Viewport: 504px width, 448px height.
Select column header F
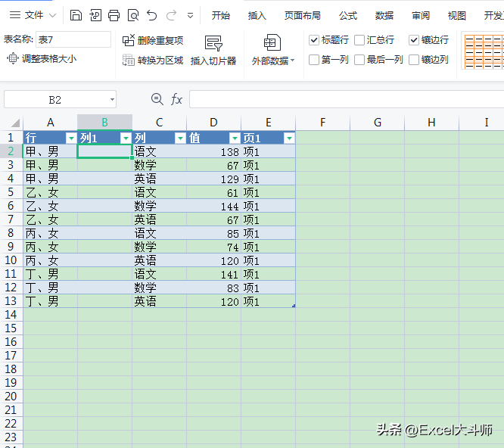322,123
